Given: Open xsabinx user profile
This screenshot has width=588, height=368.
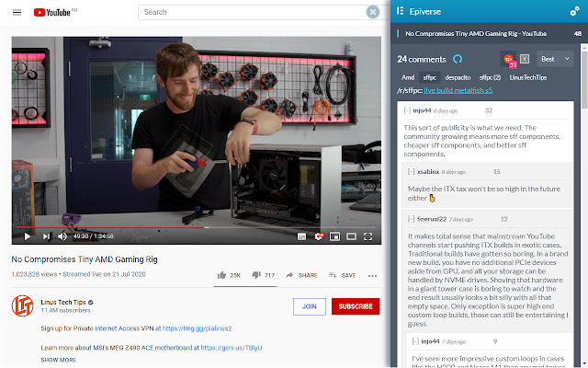Looking at the screenshot, I should 428,172.
